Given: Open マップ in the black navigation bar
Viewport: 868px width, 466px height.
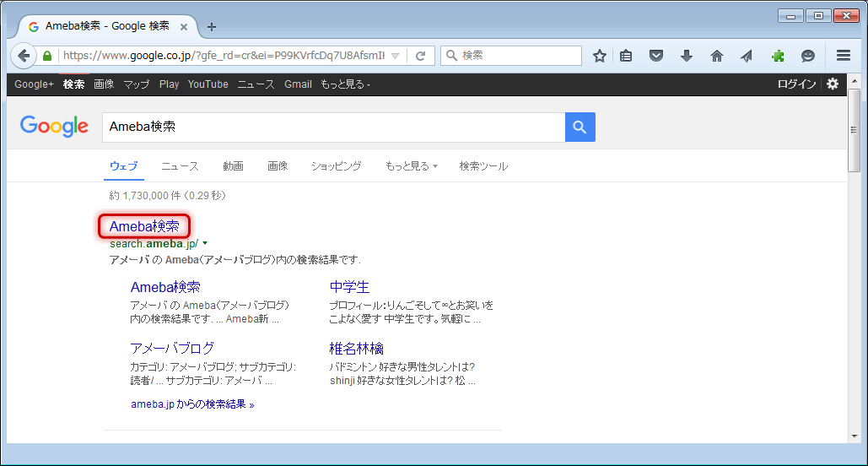Looking at the screenshot, I should (136, 84).
